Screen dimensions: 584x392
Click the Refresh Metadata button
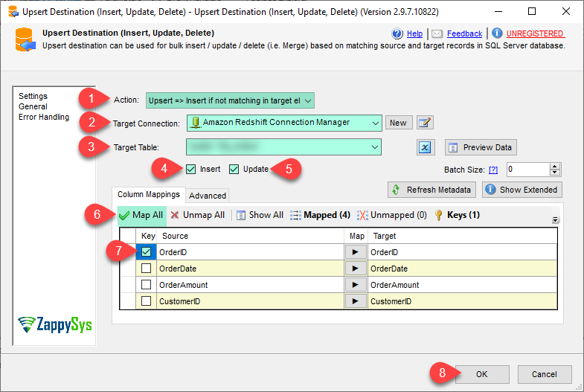point(431,190)
